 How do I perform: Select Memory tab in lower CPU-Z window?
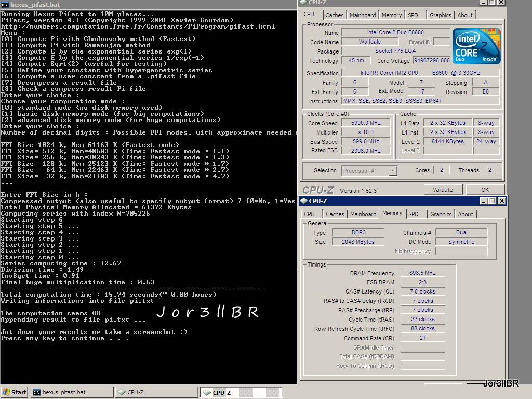[x=392, y=213]
